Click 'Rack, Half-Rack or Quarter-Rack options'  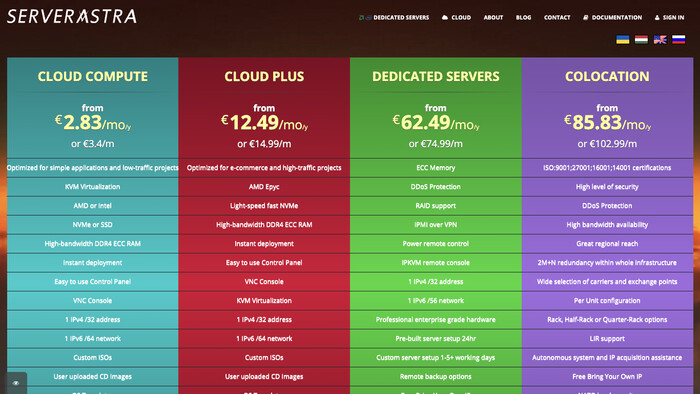[x=607, y=319]
